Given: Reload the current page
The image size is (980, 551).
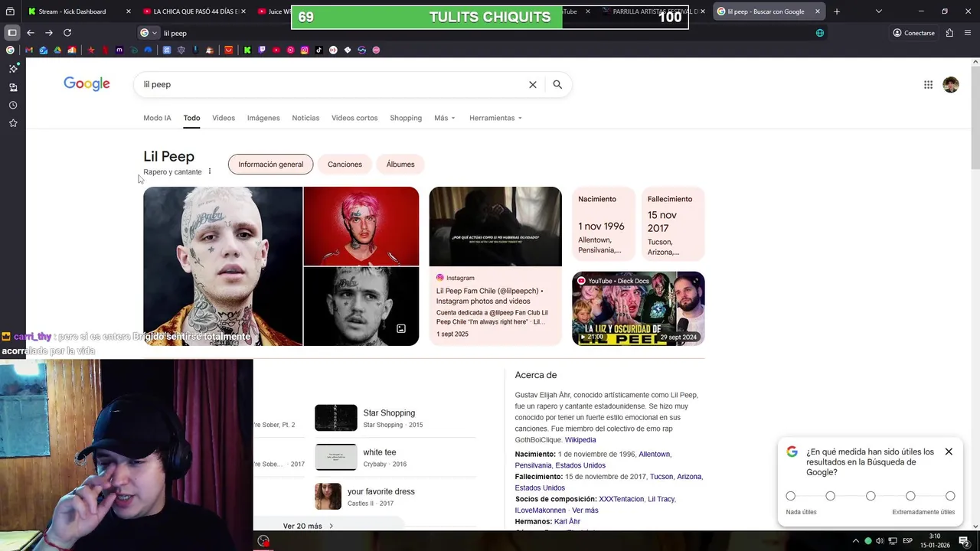Looking at the screenshot, I should (x=67, y=33).
